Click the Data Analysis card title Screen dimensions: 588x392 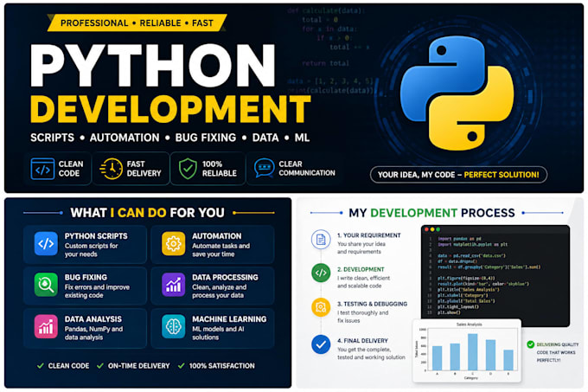(93, 319)
